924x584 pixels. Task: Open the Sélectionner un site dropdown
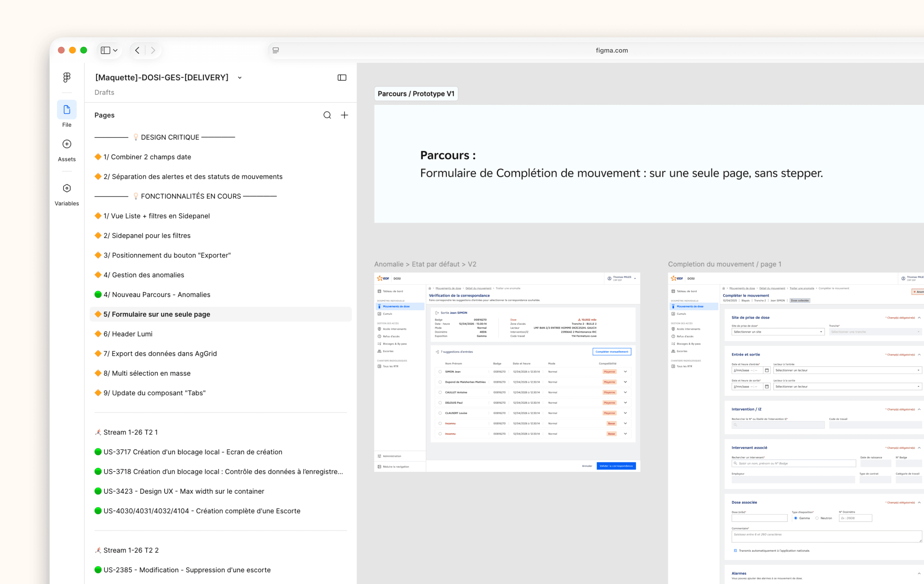pos(778,332)
